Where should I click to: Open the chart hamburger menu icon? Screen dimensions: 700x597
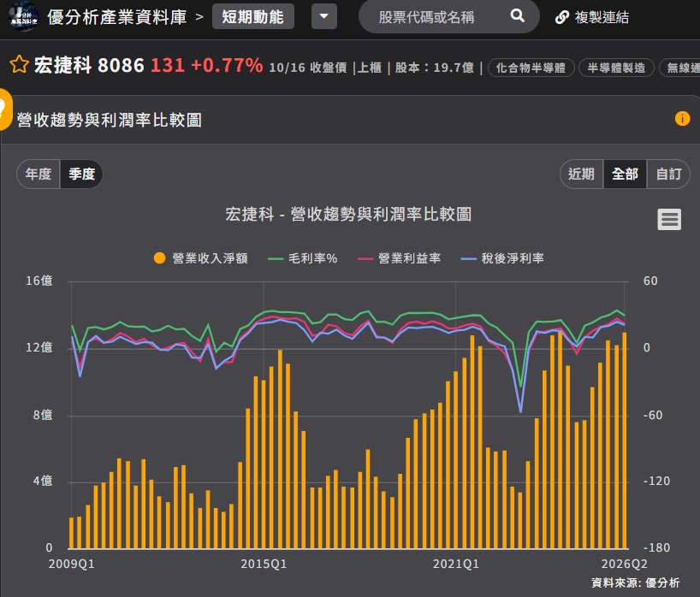669,220
